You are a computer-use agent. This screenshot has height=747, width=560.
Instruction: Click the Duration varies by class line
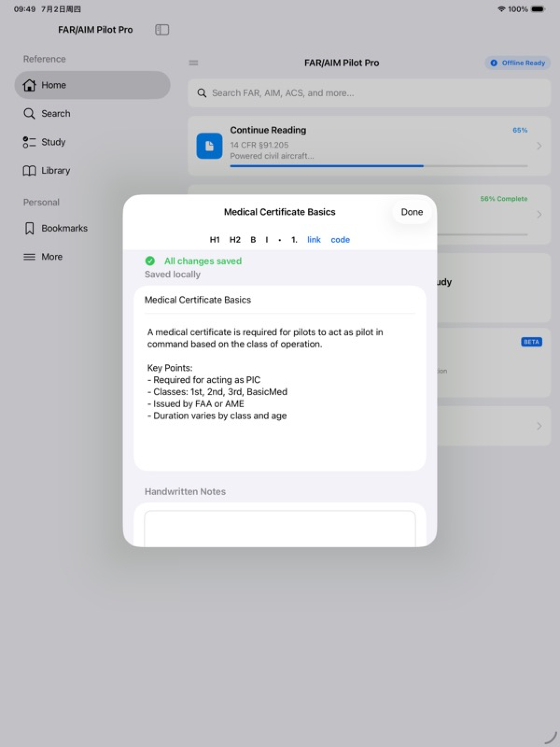click(x=217, y=416)
